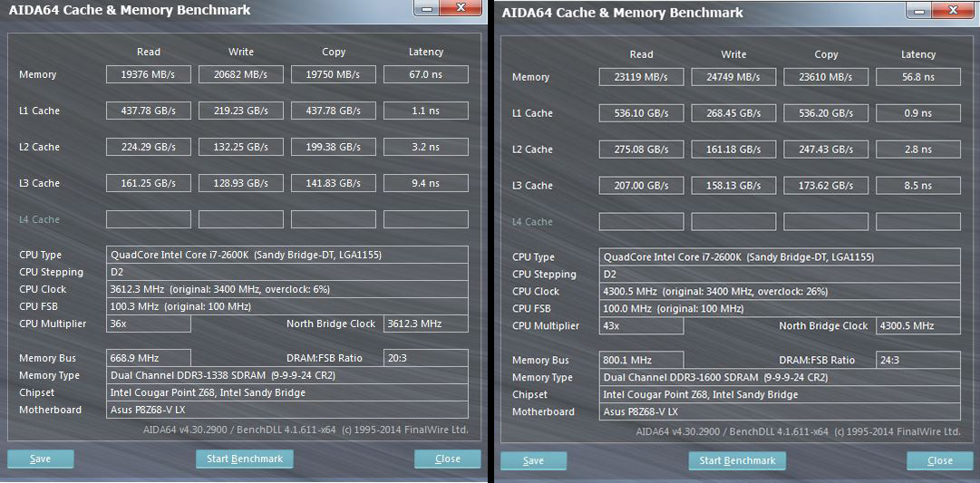Select Memory copy value 23610 MB/s
Image resolution: width=980 pixels, height=483 pixels.
tap(826, 77)
